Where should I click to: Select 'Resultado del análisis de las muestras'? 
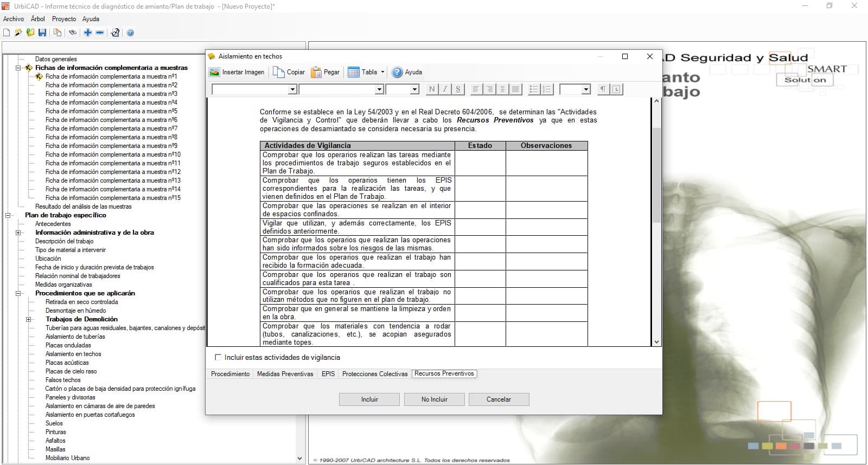pyautogui.click(x=83, y=206)
